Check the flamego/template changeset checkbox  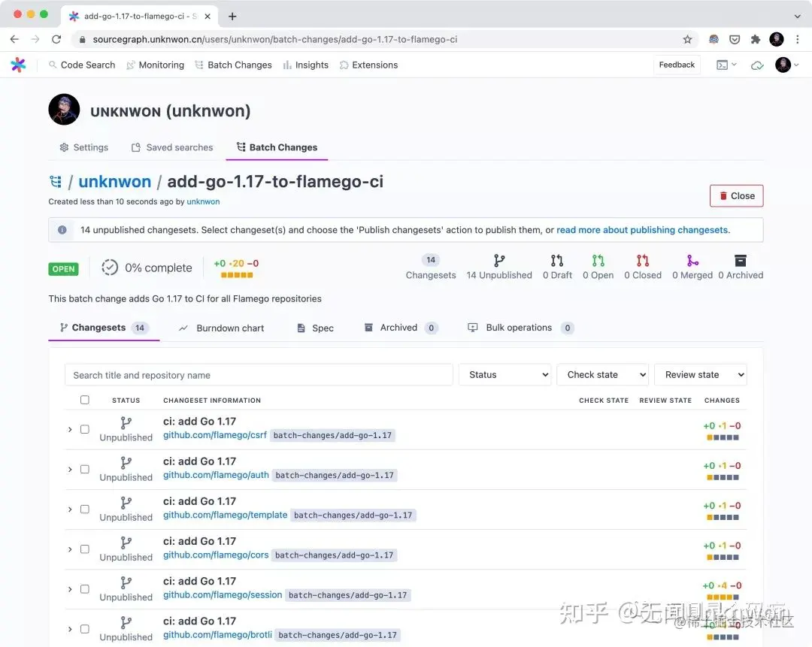click(85, 509)
